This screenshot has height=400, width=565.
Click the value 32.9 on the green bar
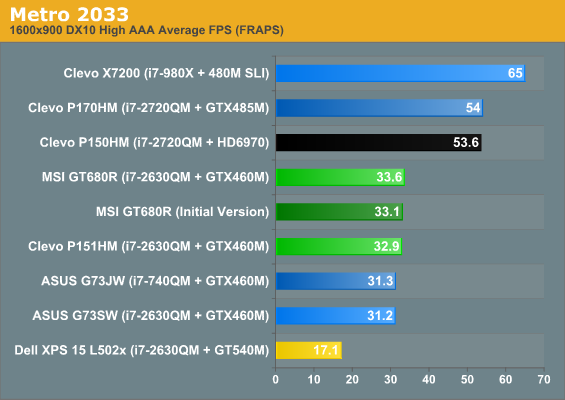(x=386, y=246)
